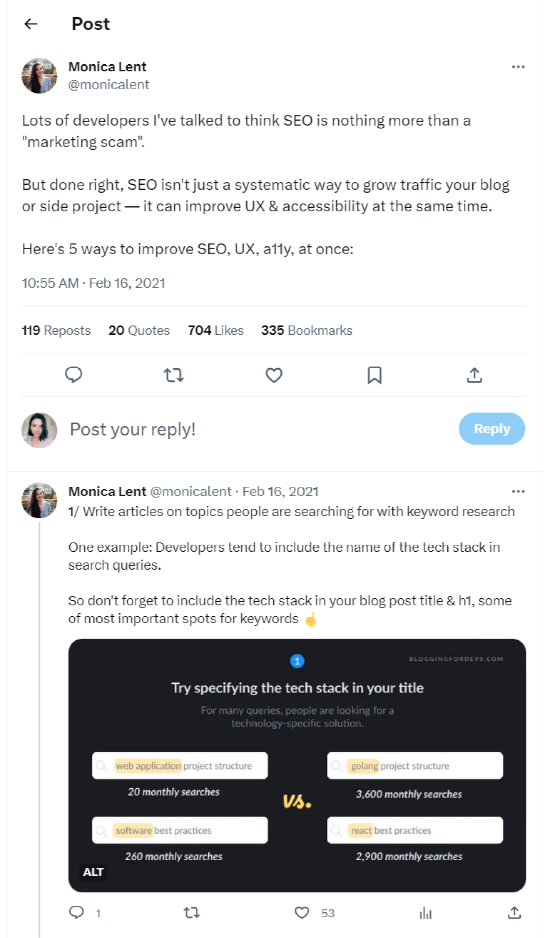560x938 pixels.
Task: Go back using the arrow icon
Action: point(31,24)
